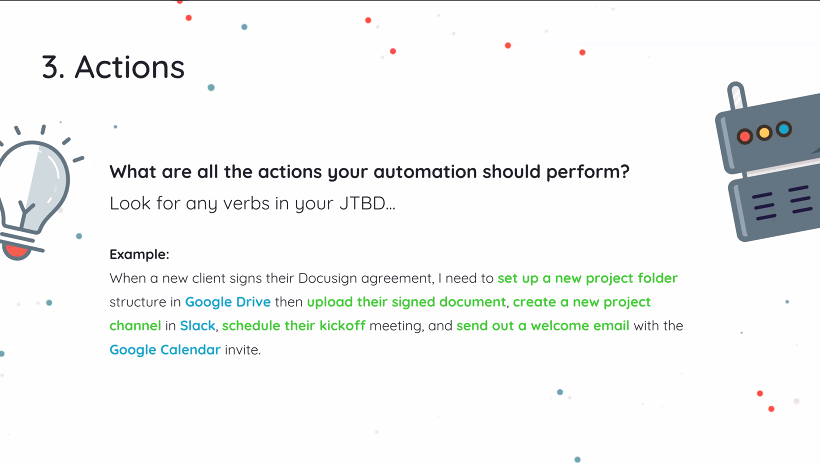This screenshot has width=820, height=463.
Task: Click the "send out a welcome email" phrase
Action: (543, 326)
